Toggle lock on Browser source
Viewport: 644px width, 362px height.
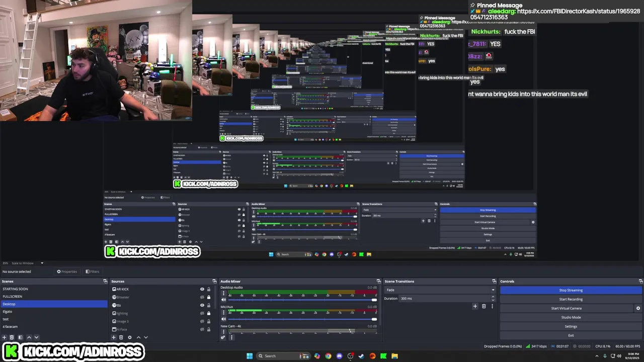coord(209,297)
